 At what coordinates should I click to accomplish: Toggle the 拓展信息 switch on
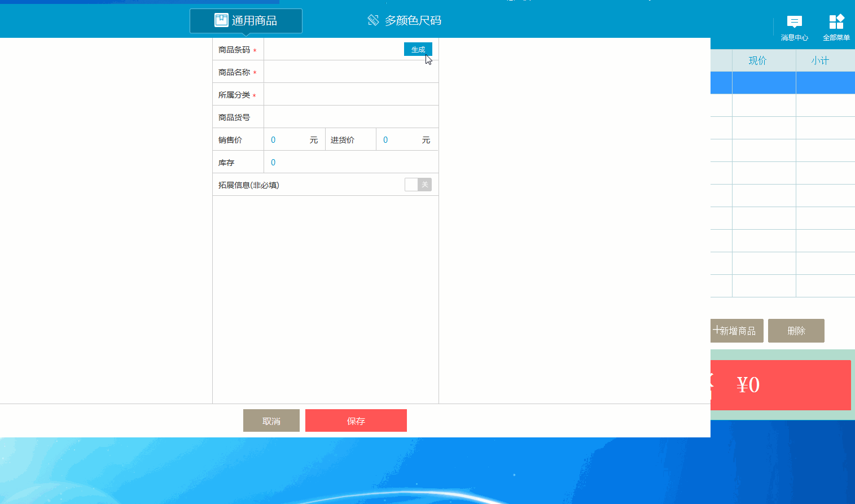tap(418, 185)
